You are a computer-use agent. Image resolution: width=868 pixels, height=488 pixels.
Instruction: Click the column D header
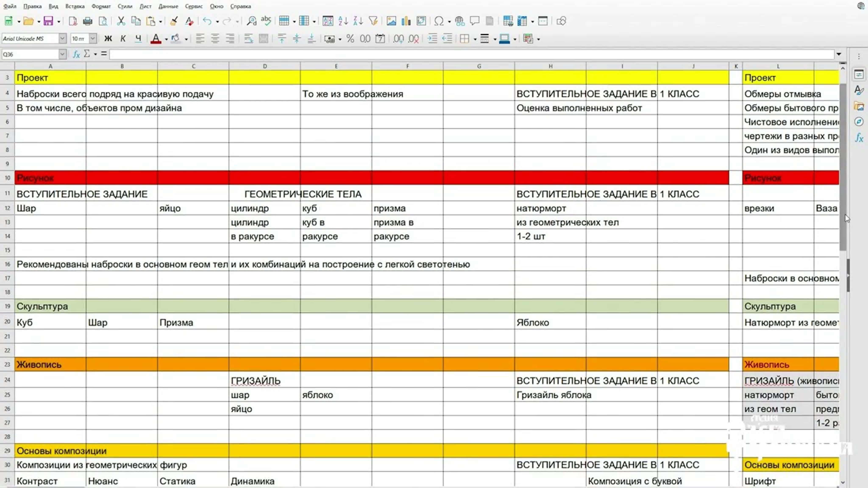coord(264,66)
